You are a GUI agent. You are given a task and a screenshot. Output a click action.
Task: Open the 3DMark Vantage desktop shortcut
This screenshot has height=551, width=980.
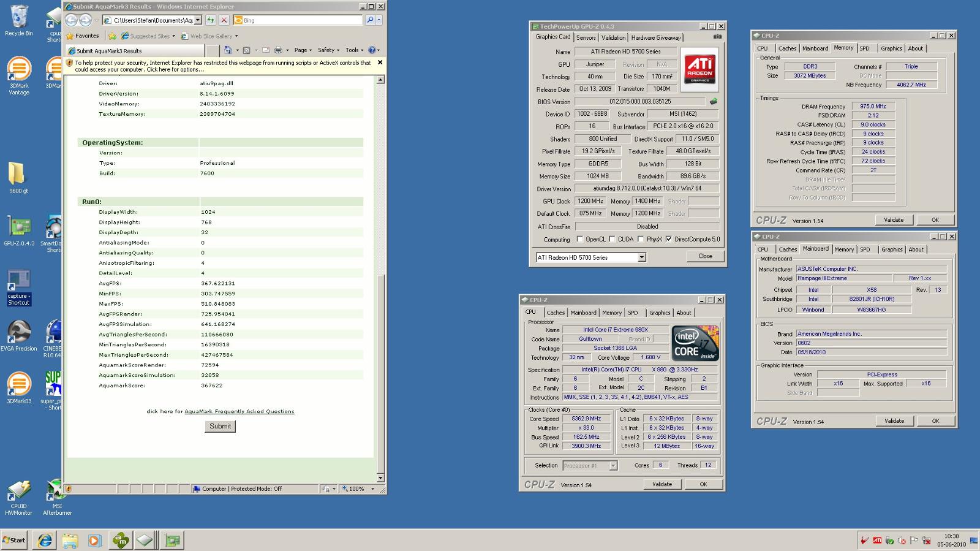(19, 76)
